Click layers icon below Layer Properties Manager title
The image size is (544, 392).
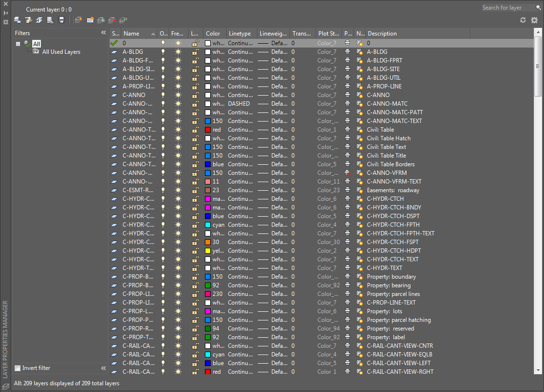[6, 387]
